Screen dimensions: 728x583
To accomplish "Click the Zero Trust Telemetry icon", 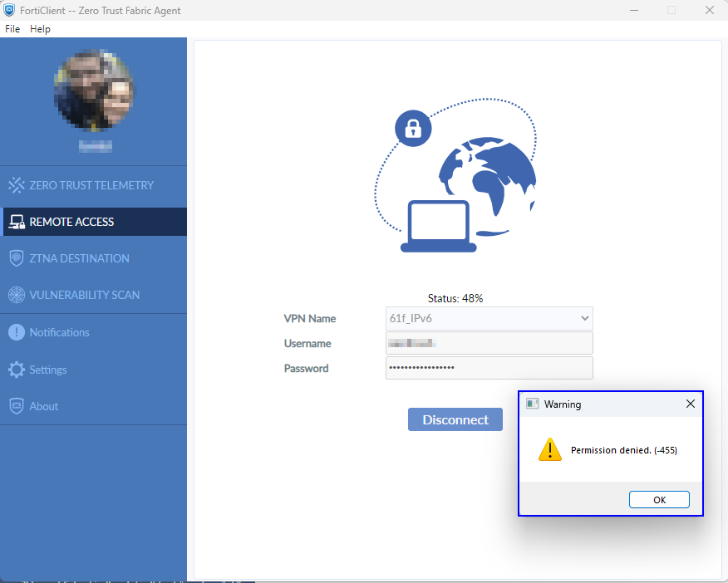I will [17, 185].
